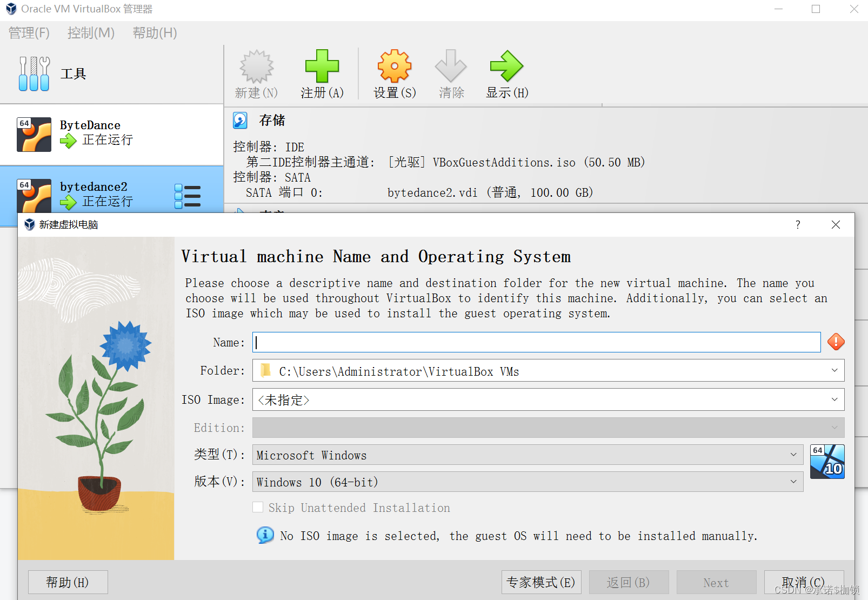This screenshot has height=600, width=868.
Task: Click the New (新建) gear icon in toolbar
Action: [x=257, y=66]
